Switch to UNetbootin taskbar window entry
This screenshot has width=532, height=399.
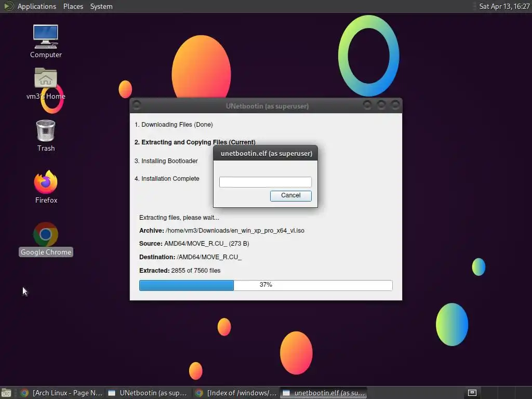[x=148, y=393]
